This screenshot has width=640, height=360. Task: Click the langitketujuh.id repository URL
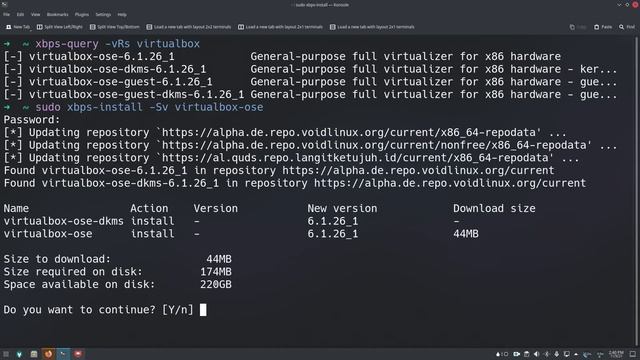(358, 158)
